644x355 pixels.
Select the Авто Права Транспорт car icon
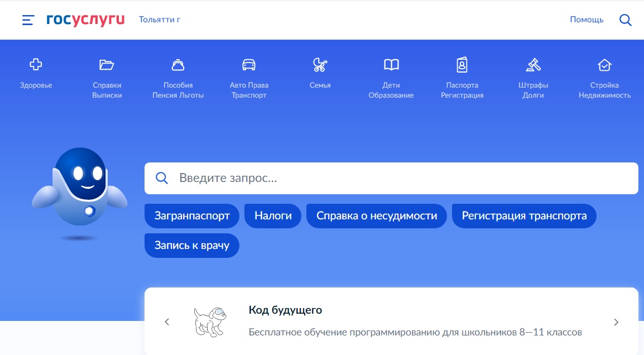click(249, 65)
